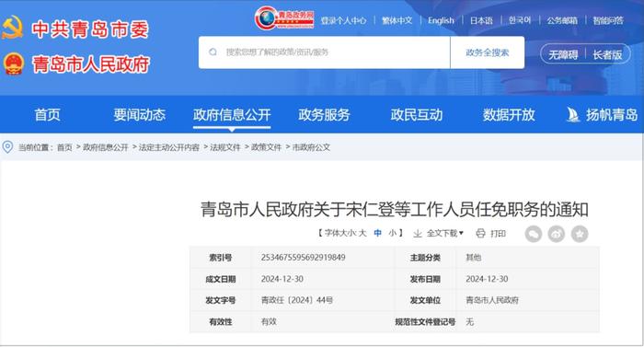Screen dimensions: 644x347
Task: Open 市政府公文 breadcrumb link
Action: pyautogui.click(x=311, y=146)
